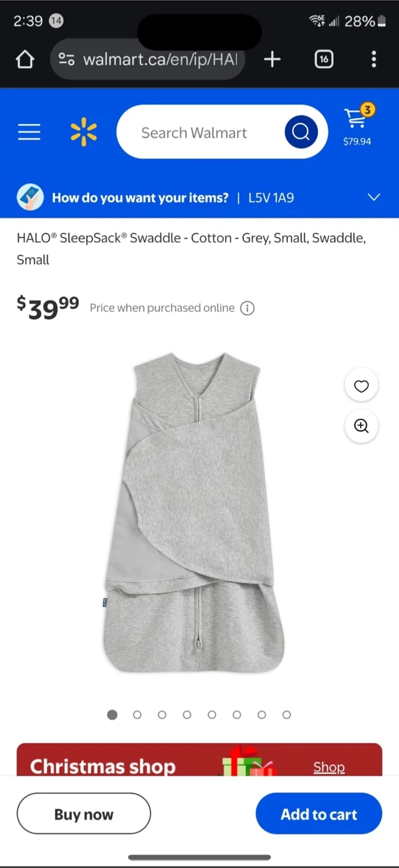The height and width of the screenshot is (868, 399).
Task: Go to browser home page icon
Action: coord(25,59)
